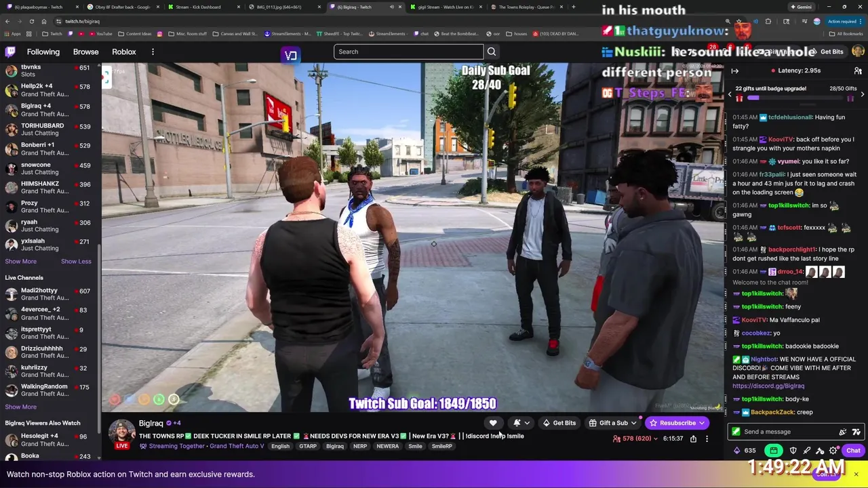Viewport: 868px width, 488px height.
Task: Click the Gemini button in Chrome
Action: pos(802,7)
